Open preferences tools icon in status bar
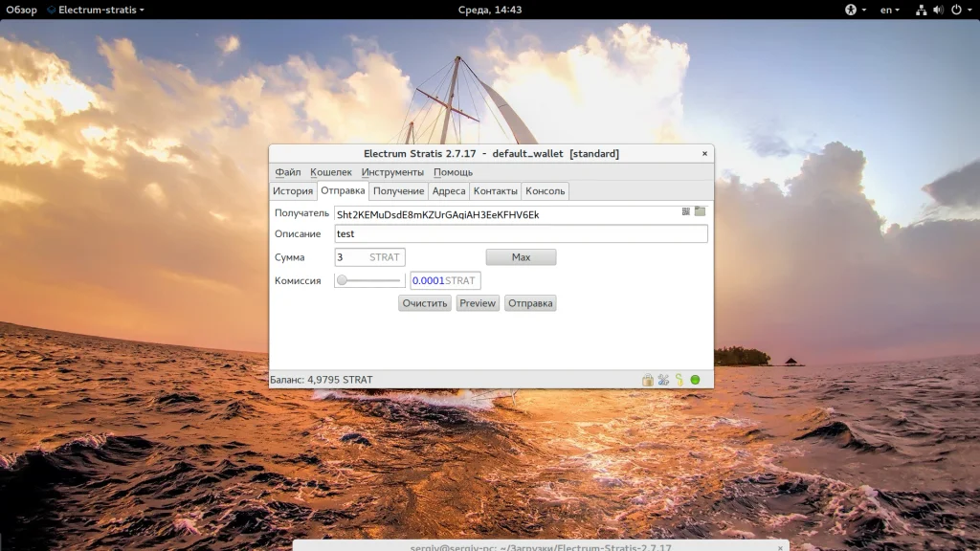The width and height of the screenshot is (980, 551). 663,380
